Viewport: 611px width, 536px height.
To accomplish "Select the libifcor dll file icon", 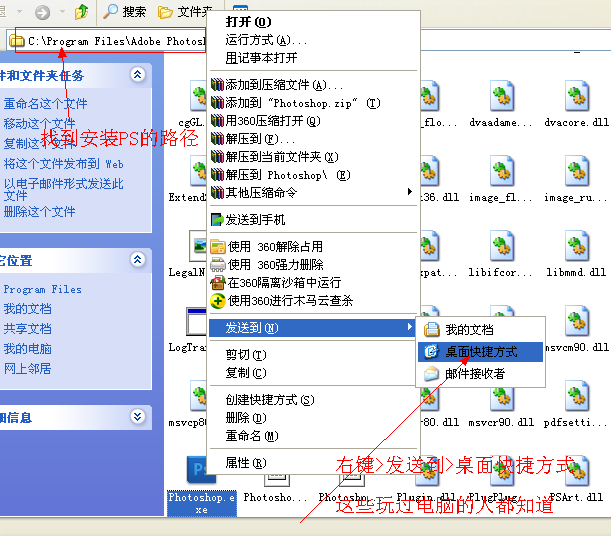I will pyautogui.click(x=501, y=246).
